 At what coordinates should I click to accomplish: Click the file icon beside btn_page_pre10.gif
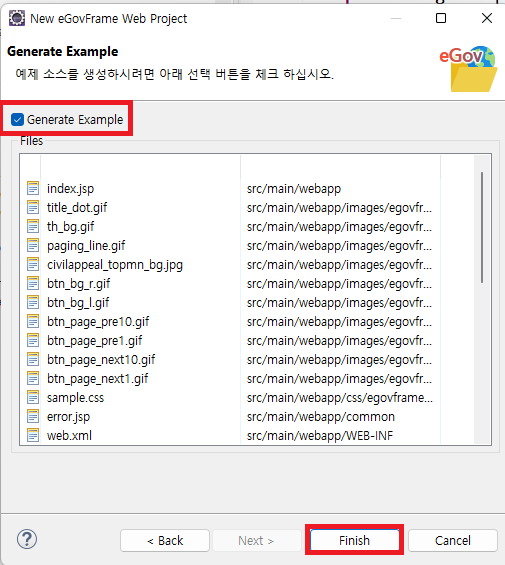[x=33, y=321]
